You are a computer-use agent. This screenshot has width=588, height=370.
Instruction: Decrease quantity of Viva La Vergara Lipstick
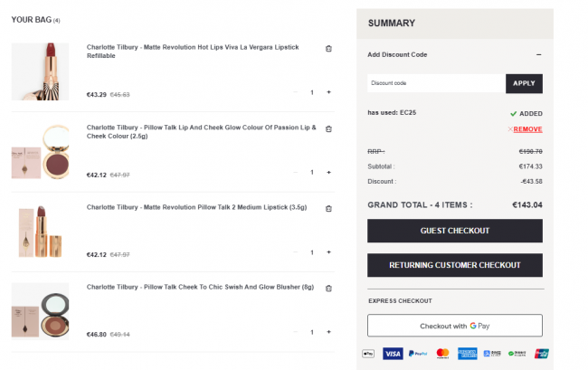coord(296,92)
